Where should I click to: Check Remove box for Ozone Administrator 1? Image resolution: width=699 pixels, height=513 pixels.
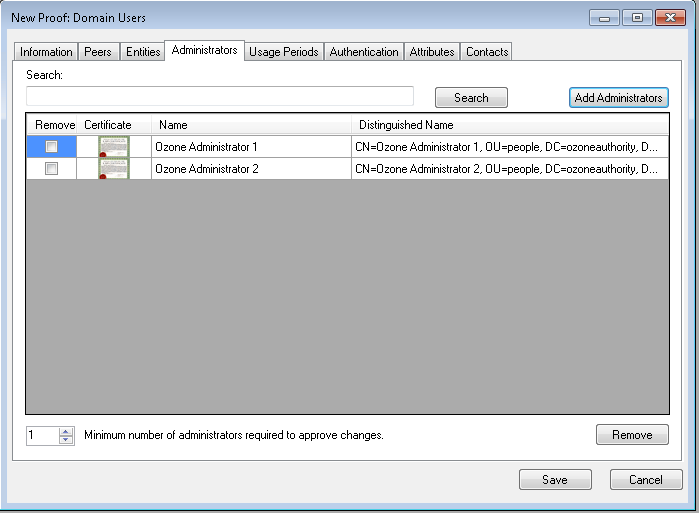click(x=51, y=146)
